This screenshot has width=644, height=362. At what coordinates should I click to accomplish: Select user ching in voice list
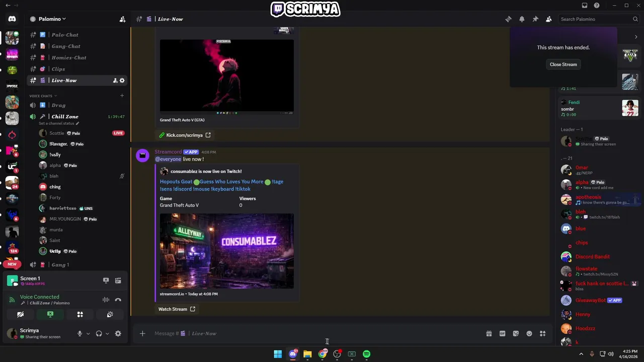(55, 187)
